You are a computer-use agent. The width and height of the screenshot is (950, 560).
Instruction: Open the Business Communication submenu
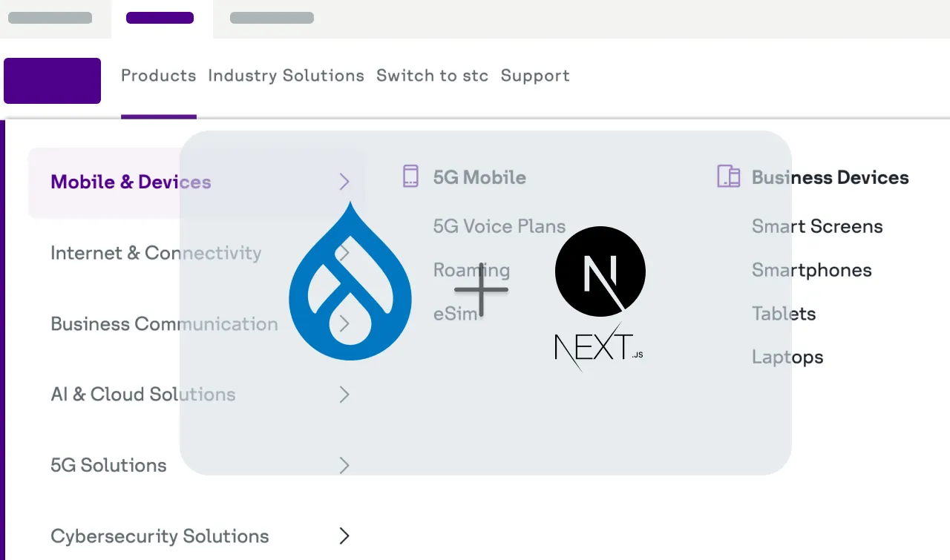164,323
